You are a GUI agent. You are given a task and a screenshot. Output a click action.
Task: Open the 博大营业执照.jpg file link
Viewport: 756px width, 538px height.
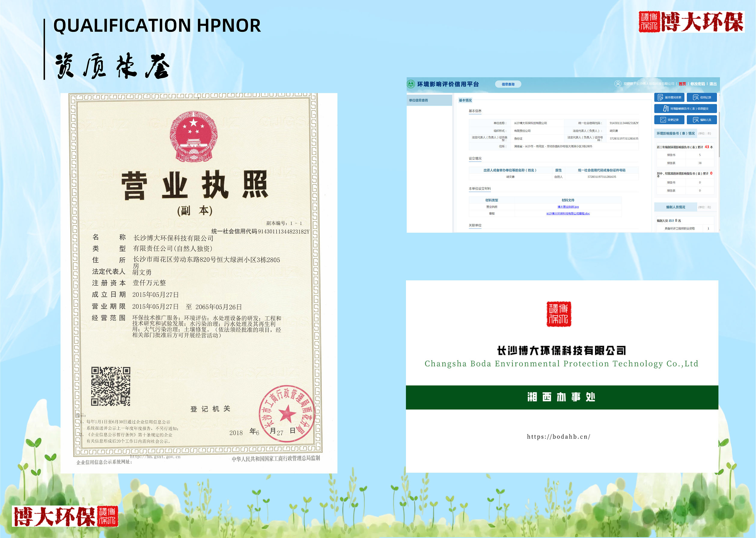pyautogui.click(x=568, y=207)
